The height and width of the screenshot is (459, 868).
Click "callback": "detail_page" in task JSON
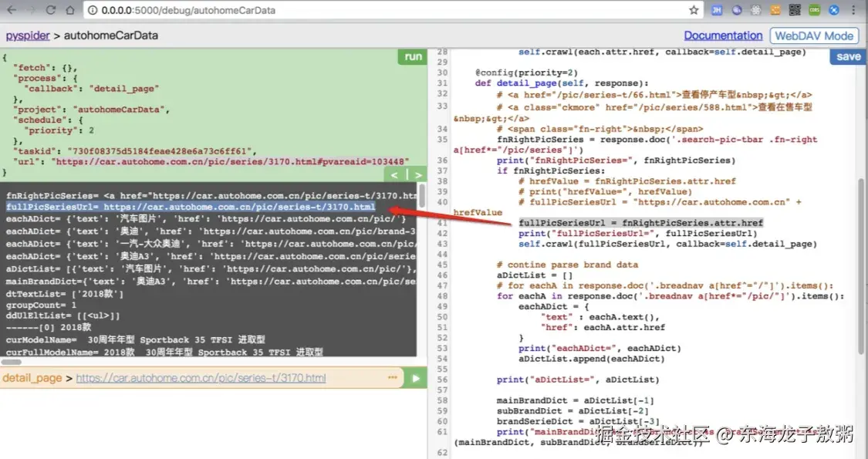[x=91, y=89]
